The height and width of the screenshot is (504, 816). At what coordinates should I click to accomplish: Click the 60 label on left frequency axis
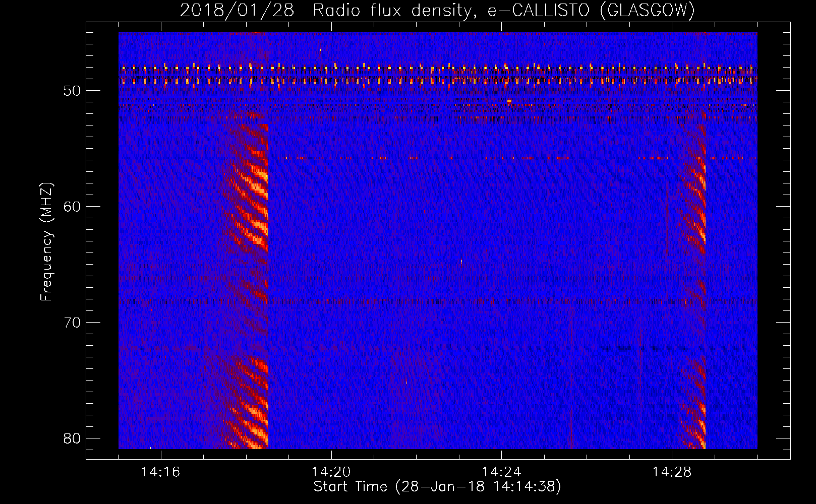[73, 207]
